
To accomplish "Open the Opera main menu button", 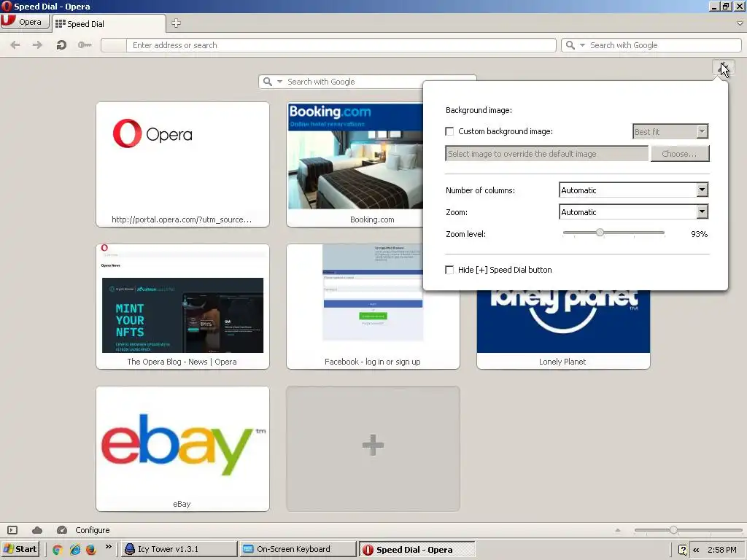I will [x=25, y=23].
